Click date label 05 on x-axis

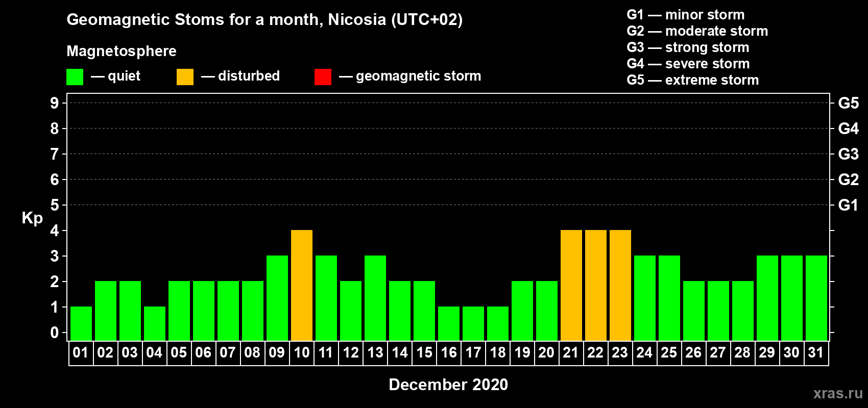pyautogui.click(x=179, y=352)
